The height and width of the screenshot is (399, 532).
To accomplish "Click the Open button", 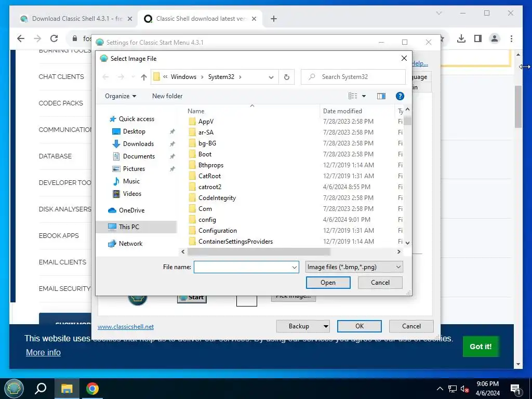I will [x=328, y=283].
